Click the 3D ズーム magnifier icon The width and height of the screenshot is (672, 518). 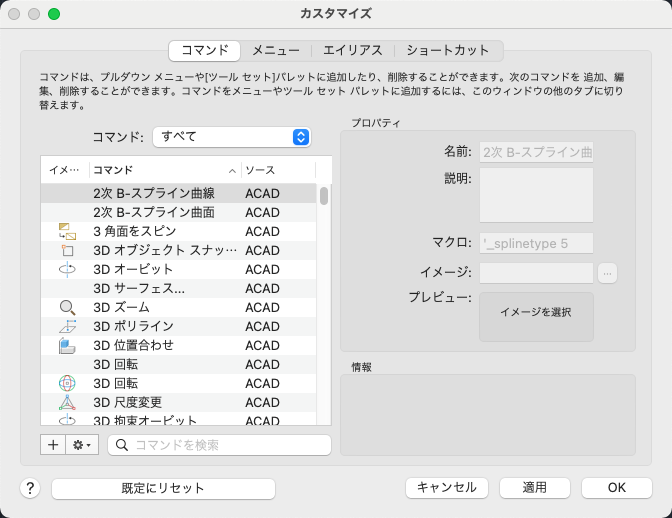coord(67,308)
